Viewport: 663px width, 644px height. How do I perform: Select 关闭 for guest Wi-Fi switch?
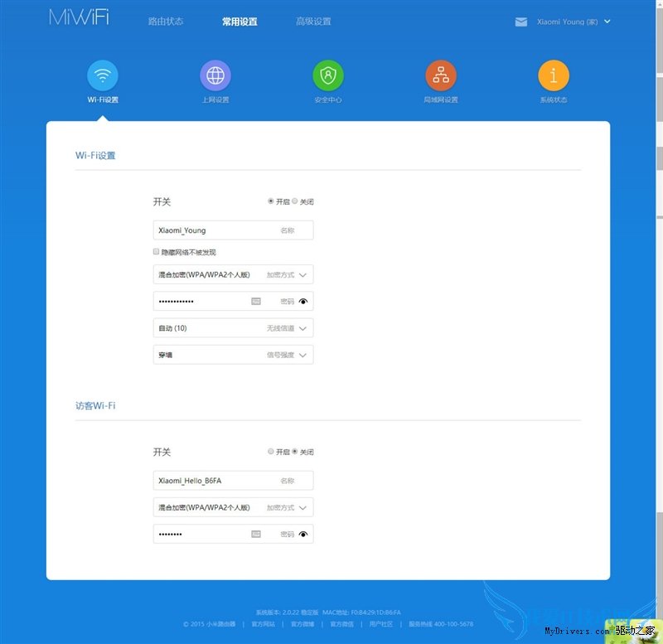(295, 452)
